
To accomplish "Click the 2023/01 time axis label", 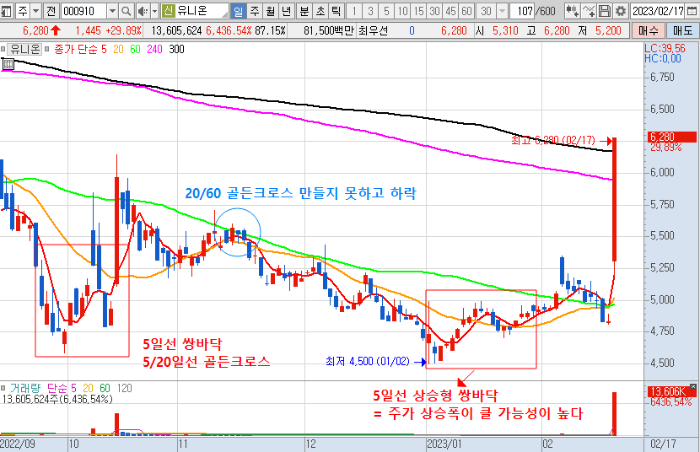I will (444, 444).
